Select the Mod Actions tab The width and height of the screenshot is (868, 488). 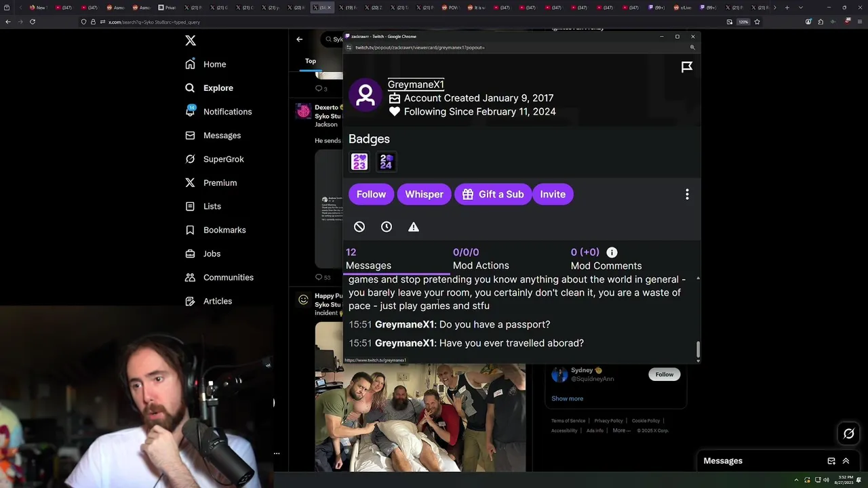pos(481,259)
